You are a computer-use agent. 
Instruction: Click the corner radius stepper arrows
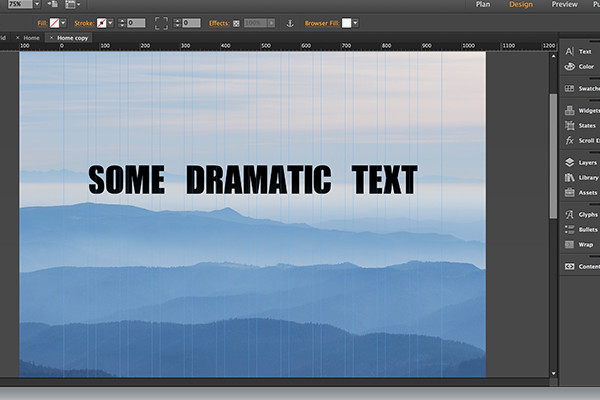(x=177, y=23)
